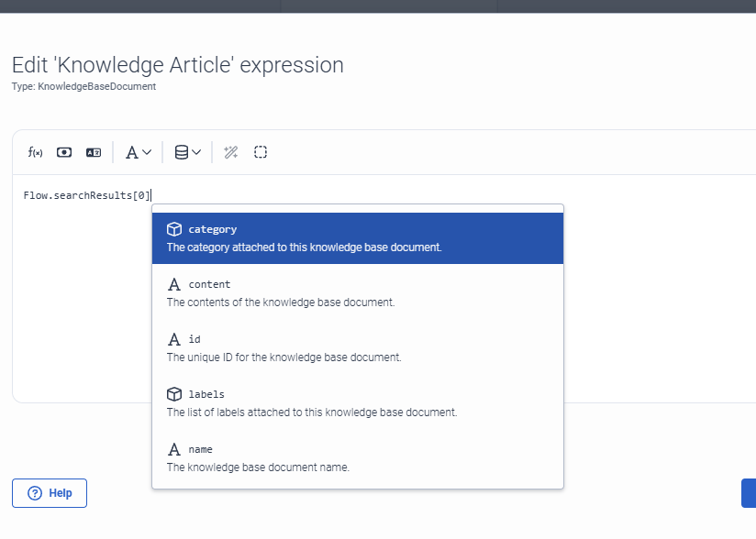The height and width of the screenshot is (539, 756).
Task: Click the cube icon beside labels
Action: 174,394
